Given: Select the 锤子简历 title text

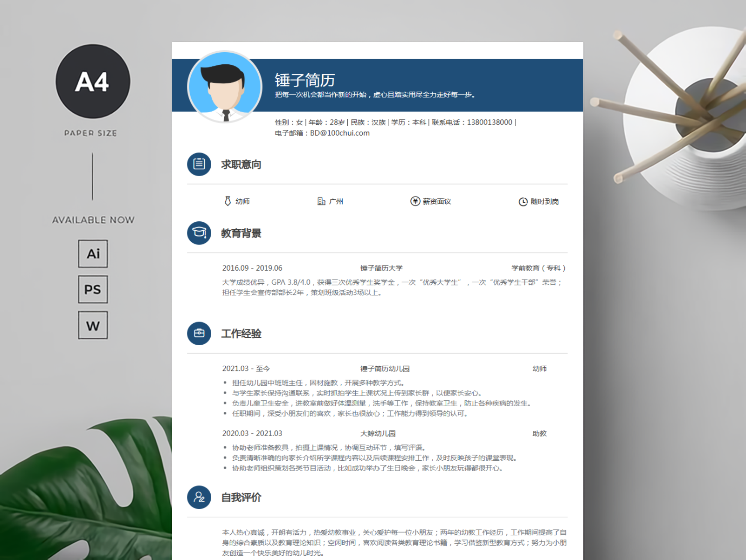Looking at the screenshot, I should [x=305, y=80].
